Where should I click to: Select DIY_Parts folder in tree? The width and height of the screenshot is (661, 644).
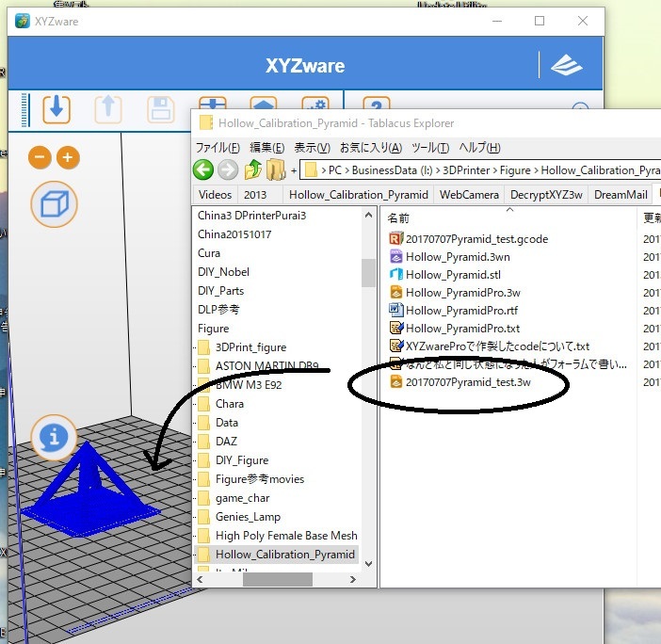tap(221, 291)
